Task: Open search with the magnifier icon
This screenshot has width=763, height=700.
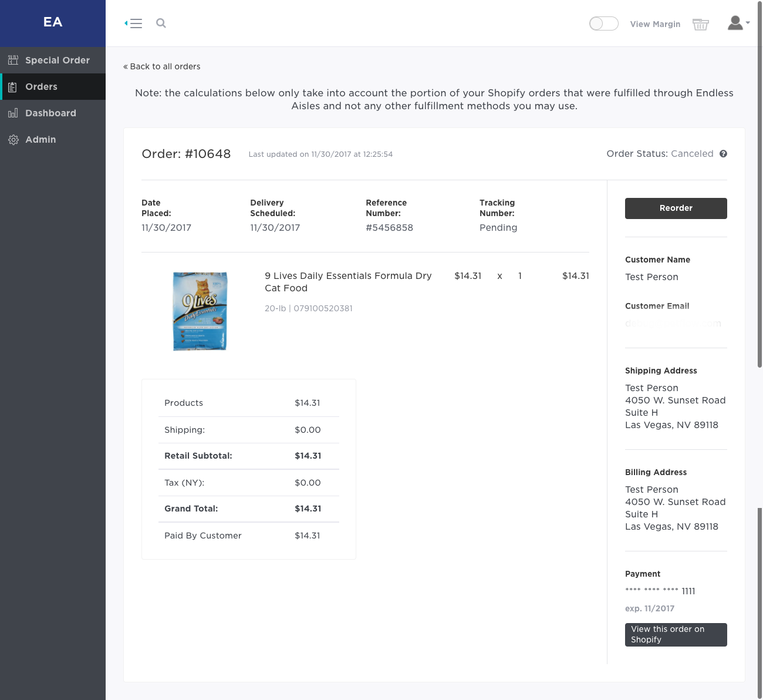Action: pyautogui.click(x=161, y=23)
